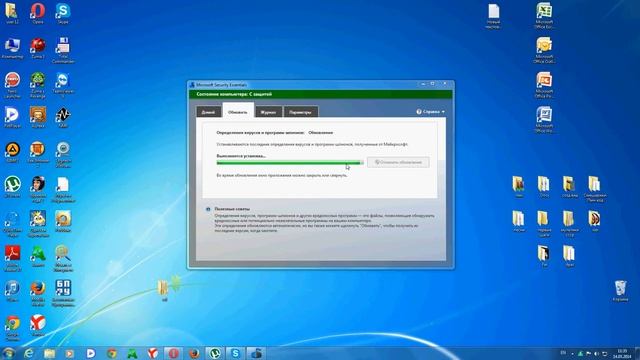Open Internet Explorer from the taskbar
640x360 pixels.
(x=29, y=353)
